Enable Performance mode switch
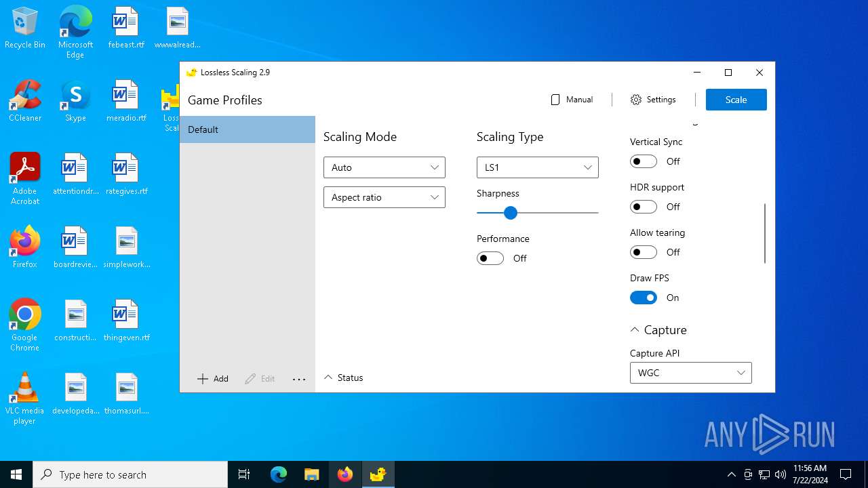868x488 pixels. point(490,258)
